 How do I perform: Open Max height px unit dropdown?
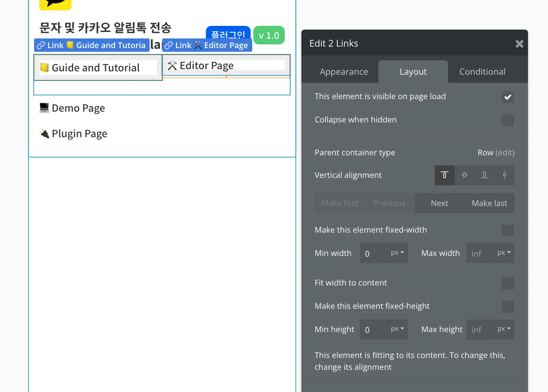pyautogui.click(x=504, y=329)
